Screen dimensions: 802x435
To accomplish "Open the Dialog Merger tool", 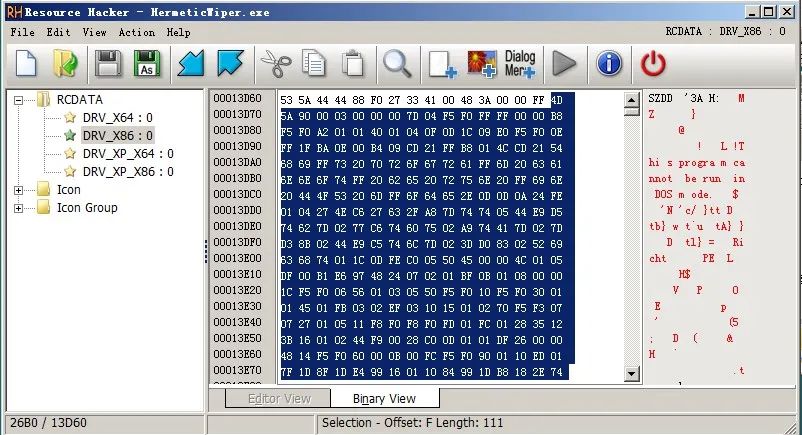I will pyautogui.click(x=520, y=64).
